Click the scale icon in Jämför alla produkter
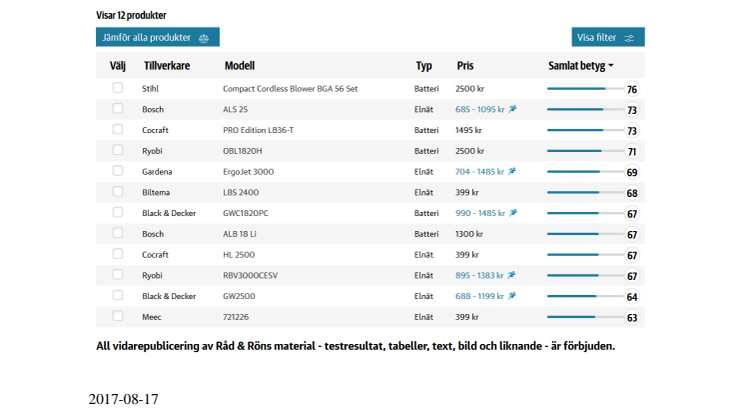 tap(204, 38)
